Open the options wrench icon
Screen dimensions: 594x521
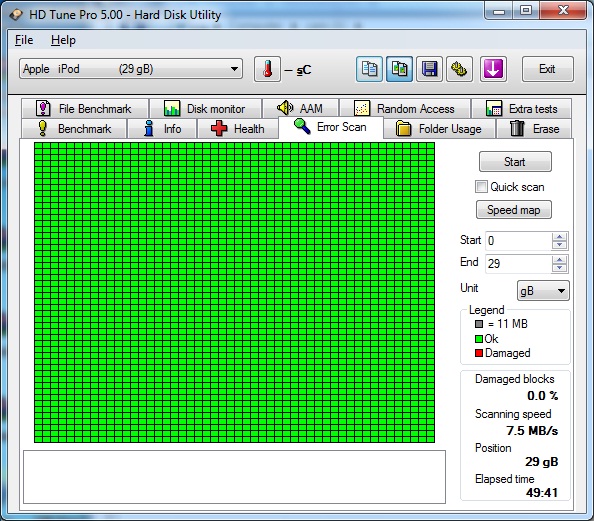[460, 69]
